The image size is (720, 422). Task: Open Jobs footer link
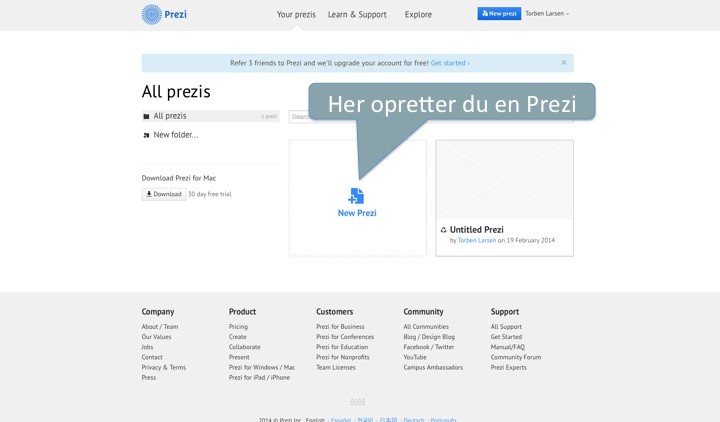pos(147,347)
